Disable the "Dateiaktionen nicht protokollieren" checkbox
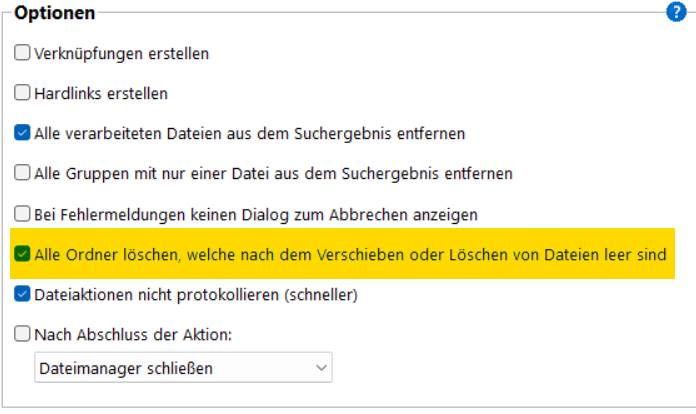 [x=22, y=295]
